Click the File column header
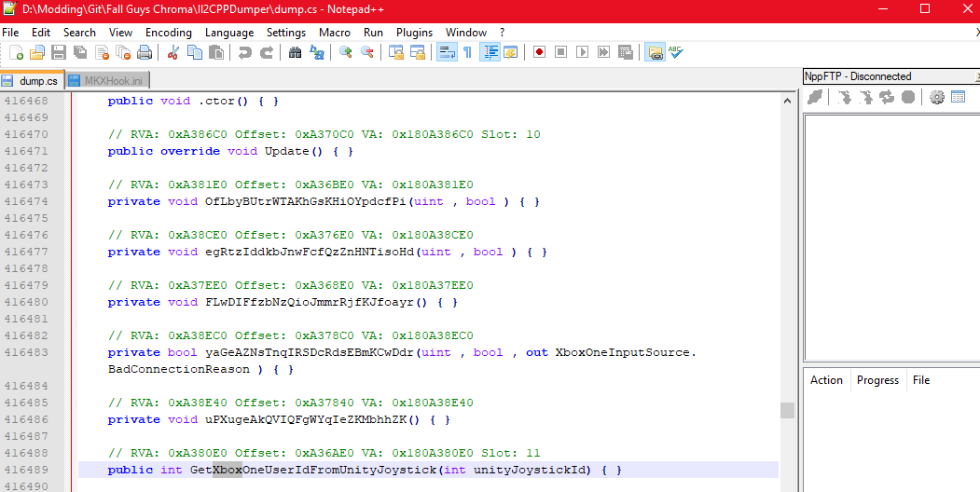The height and width of the screenshot is (492, 980). 921,380
